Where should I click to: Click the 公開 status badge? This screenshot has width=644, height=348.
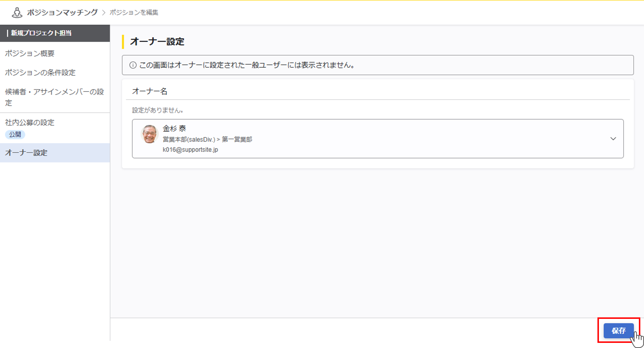tap(15, 134)
